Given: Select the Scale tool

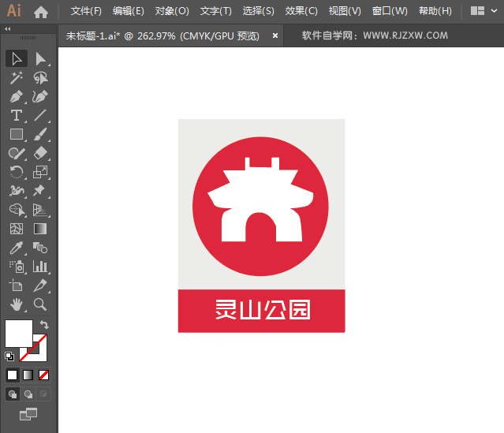Looking at the screenshot, I should 40,172.
